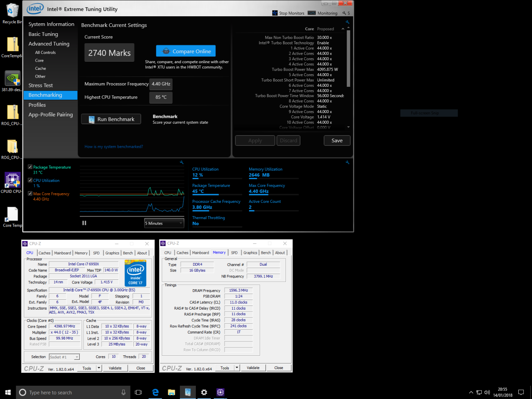The image size is (532, 399).
Task: Open NVIDIA 381.89 driver desktop icon
Action: 12,81
